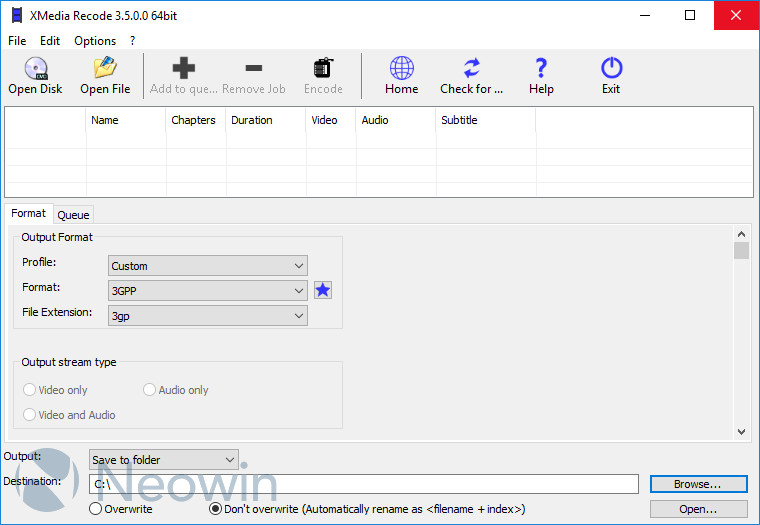Select the Overwrite radio button
This screenshot has width=760, height=525.
coord(96,509)
